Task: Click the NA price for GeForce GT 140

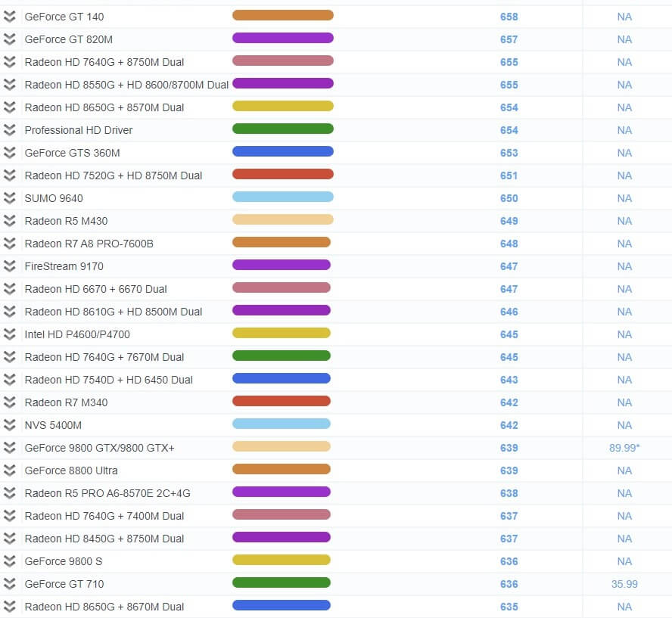Action: click(x=624, y=17)
